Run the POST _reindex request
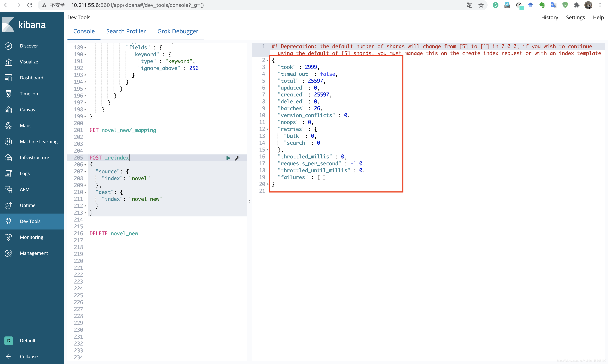The height and width of the screenshot is (364, 608). click(x=228, y=158)
